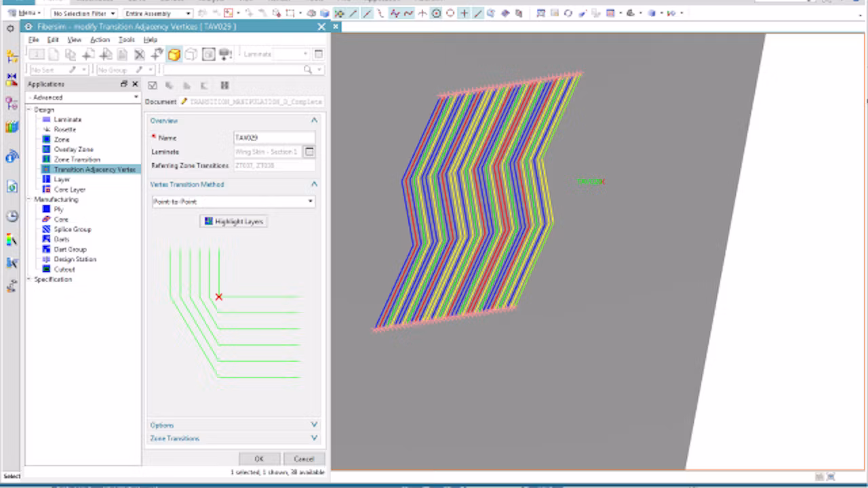This screenshot has height=488, width=868.
Task: Click the Referring Zone Transitions field
Action: (x=274, y=165)
